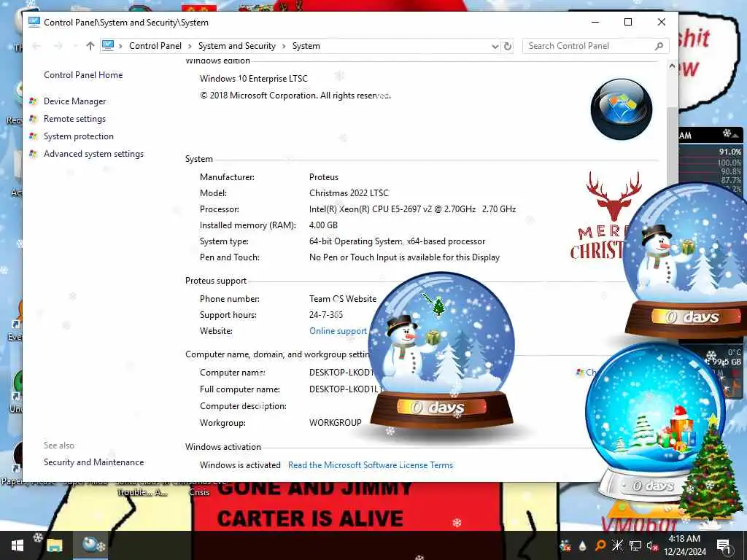The width and height of the screenshot is (747, 560).
Task: Click the shield icon beside Advanced system settings
Action: coord(33,154)
